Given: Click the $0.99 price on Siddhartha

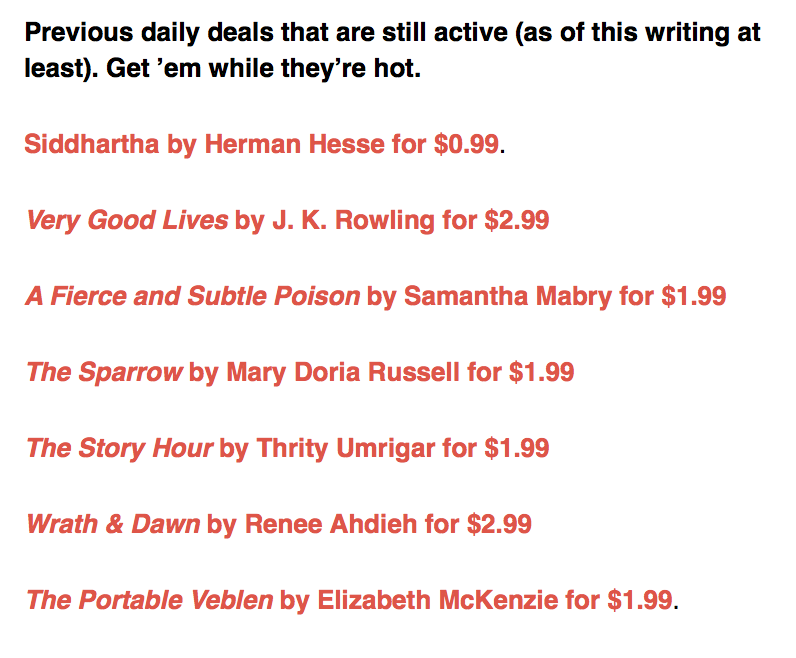Looking at the screenshot, I should (467, 144).
